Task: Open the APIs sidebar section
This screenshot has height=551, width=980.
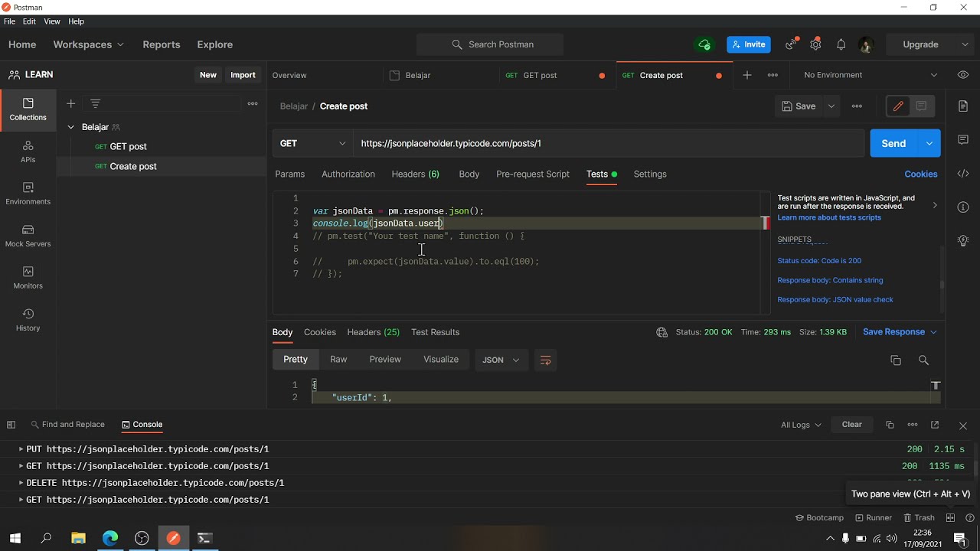Action: (28, 152)
